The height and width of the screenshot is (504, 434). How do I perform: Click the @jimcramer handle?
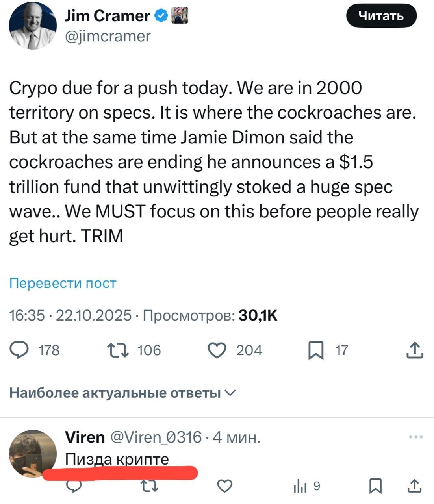[x=107, y=36]
